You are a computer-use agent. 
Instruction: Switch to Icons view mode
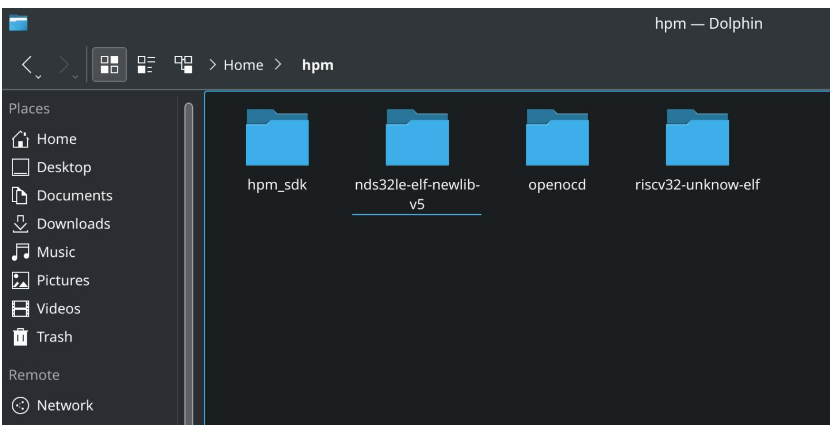coord(109,65)
